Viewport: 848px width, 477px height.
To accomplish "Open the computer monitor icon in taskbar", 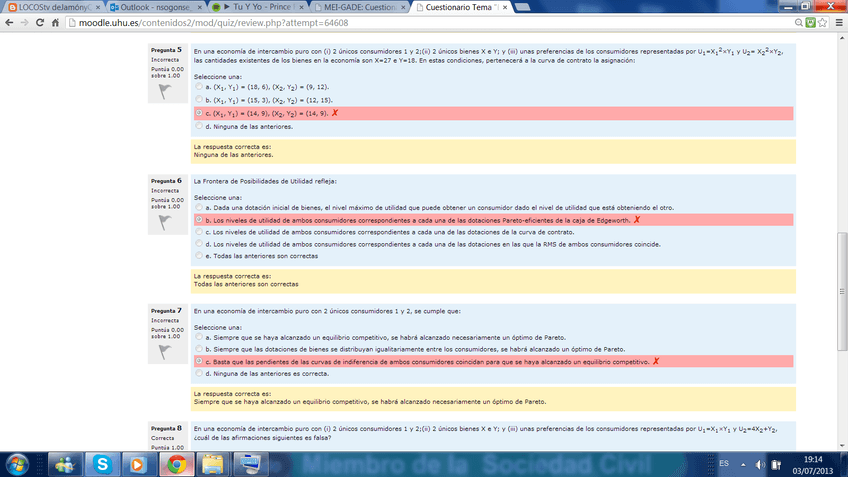I will [x=250, y=465].
